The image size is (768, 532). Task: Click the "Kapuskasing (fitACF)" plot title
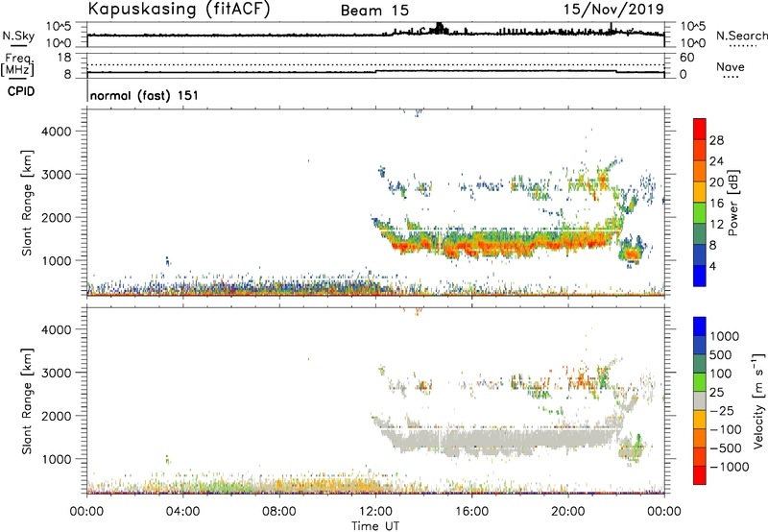179,9
